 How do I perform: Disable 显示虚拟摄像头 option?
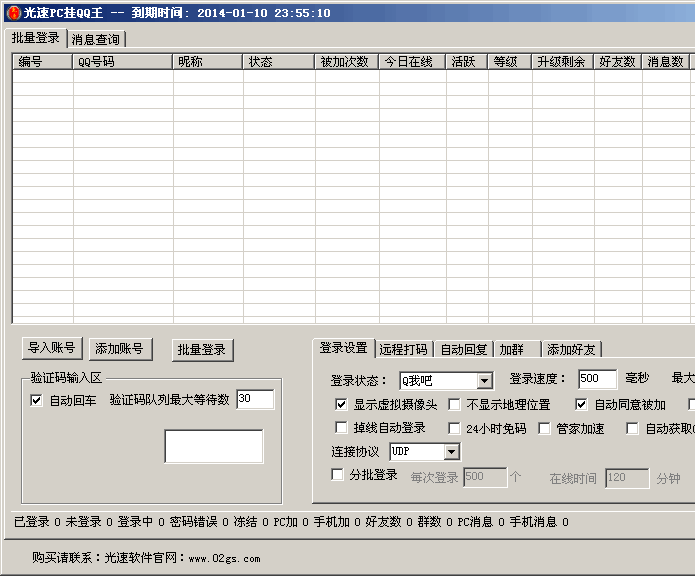pos(342,405)
